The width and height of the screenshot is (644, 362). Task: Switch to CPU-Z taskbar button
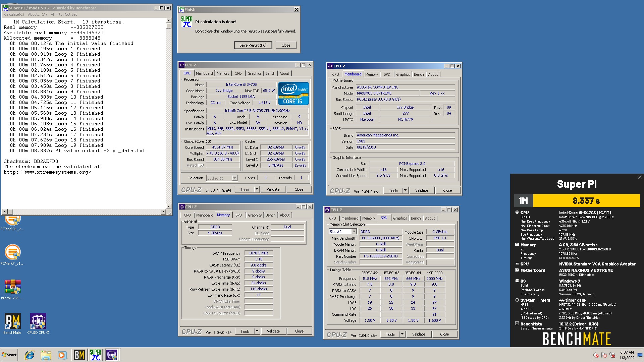coord(112,355)
